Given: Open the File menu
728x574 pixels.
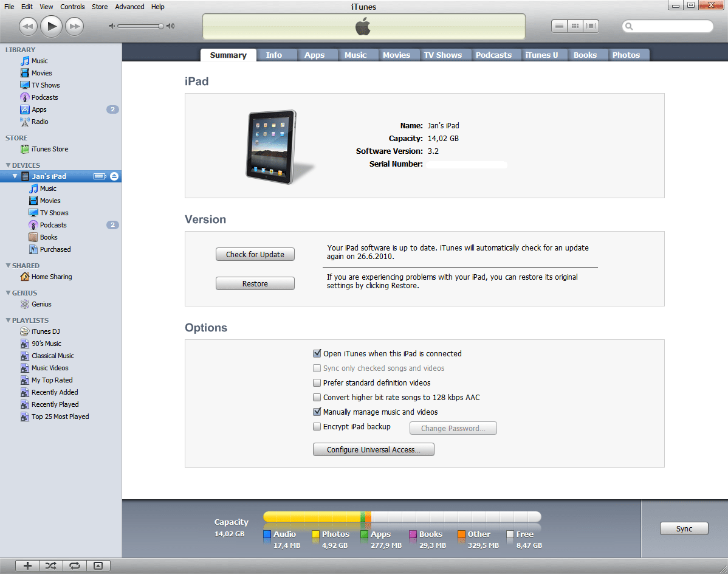Looking at the screenshot, I should [9, 7].
